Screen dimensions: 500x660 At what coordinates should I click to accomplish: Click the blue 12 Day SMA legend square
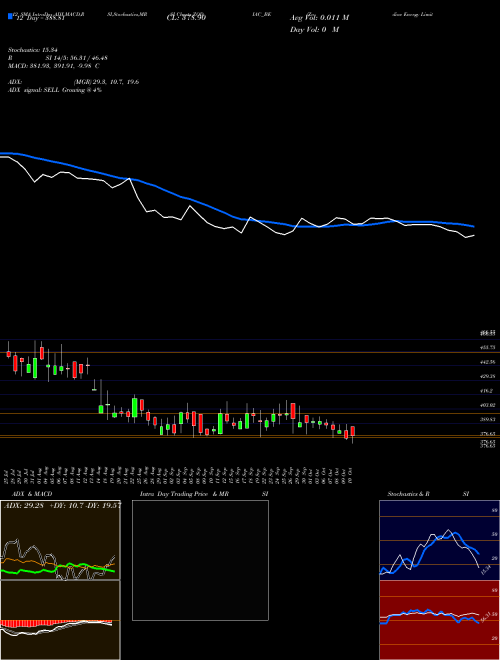(x=10, y=17)
